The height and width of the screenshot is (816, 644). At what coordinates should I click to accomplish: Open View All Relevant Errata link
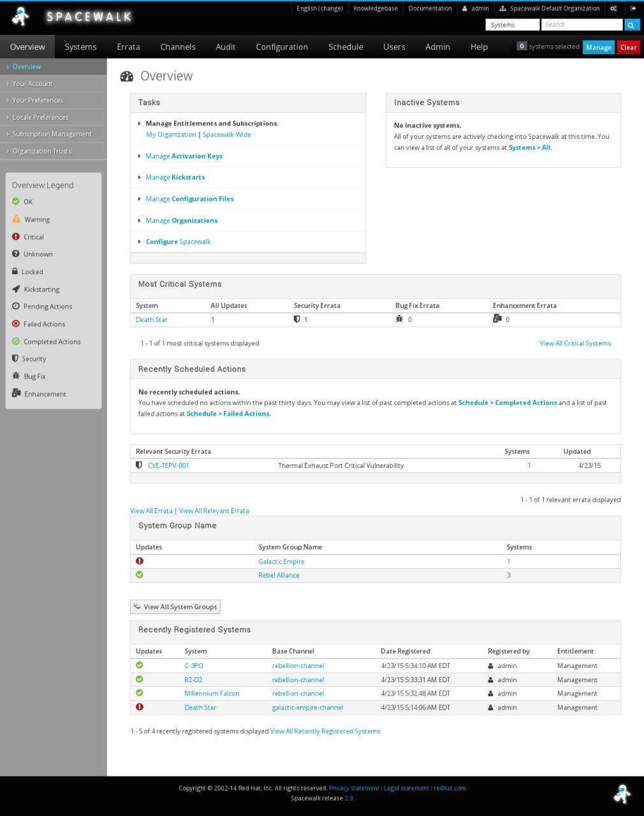[214, 511]
